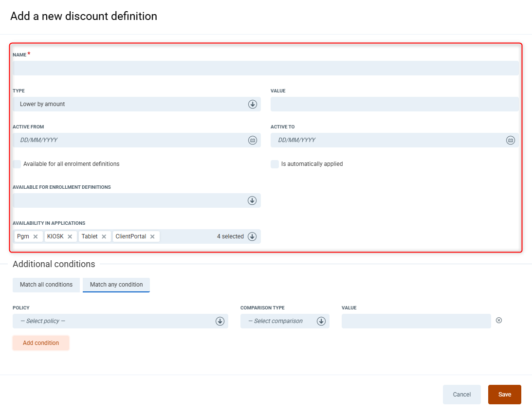Screen dimensions: 532x415
Task: Expand Availability in Applications dropdown arrow
Action: [x=252, y=236]
